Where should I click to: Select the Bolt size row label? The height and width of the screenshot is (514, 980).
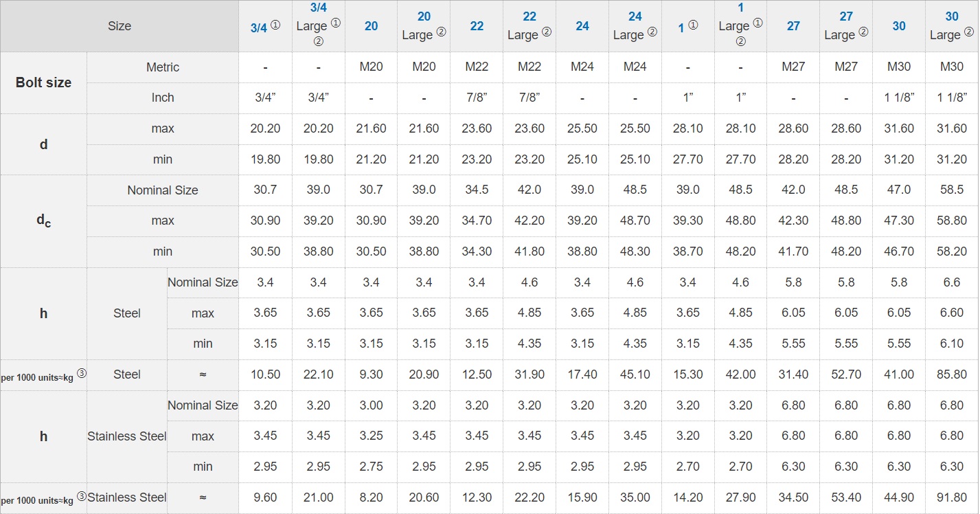(43, 82)
